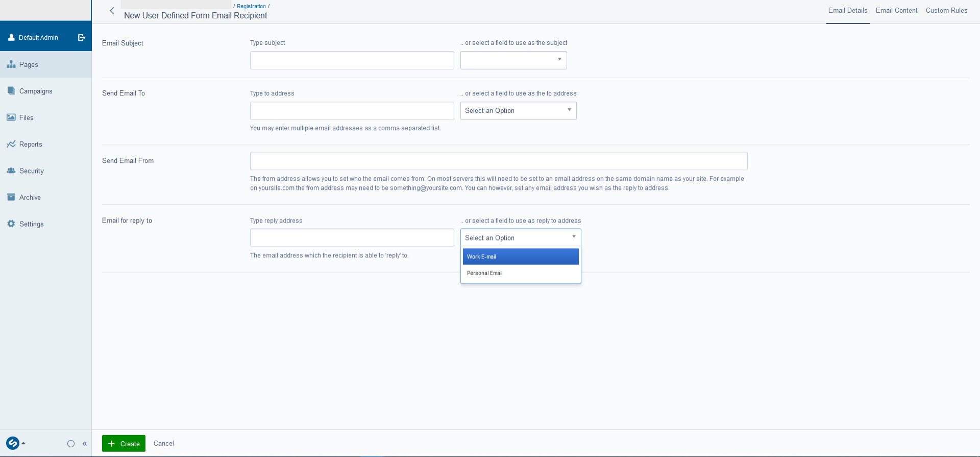Collapse sidebar with the double chevron
The image size is (980, 457).
[85, 444]
